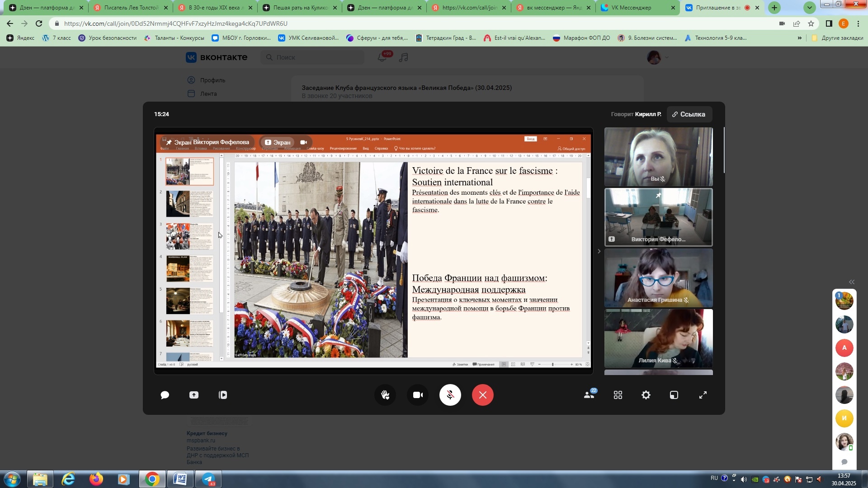Expand hidden bookmarks chevron

click(x=800, y=38)
